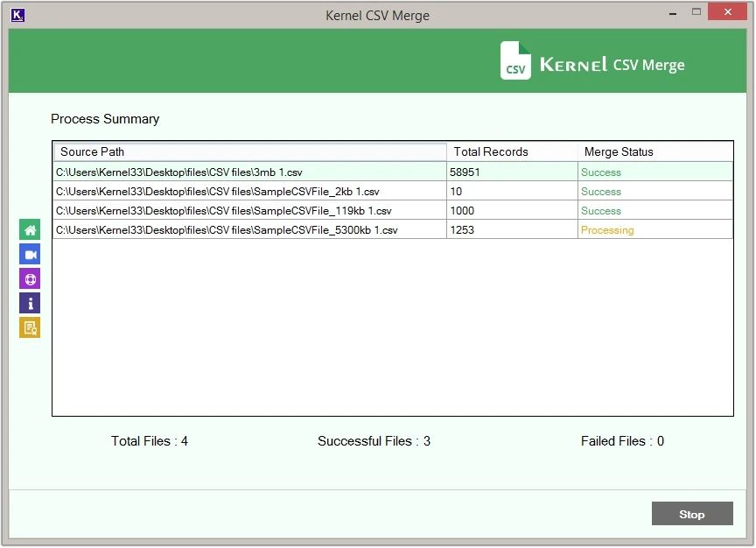The width and height of the screenshot is (756, 548).
Task: Stop the merge process
Action: pyautogui.click(x=692, y=514)
